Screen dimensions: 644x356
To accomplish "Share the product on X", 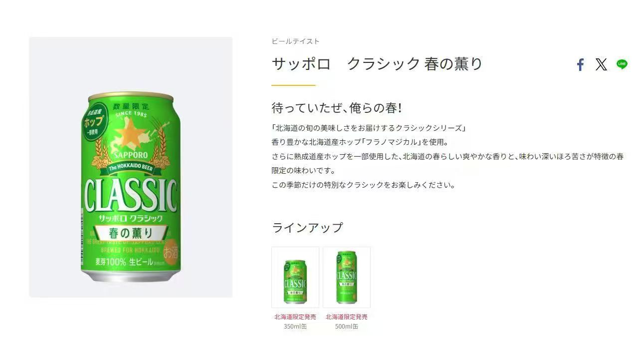I will click(x=601, y=64).
